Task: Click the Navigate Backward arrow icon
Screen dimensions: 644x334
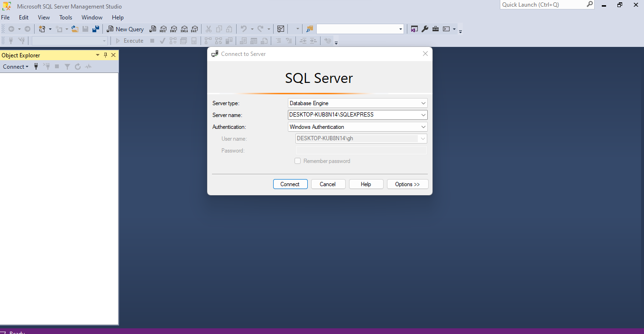Action: point(11,29)
